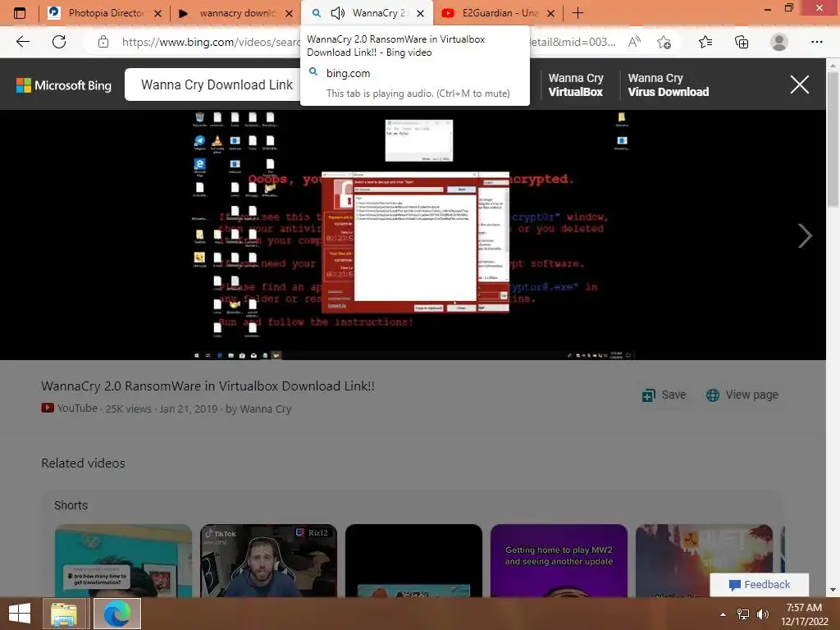Click the video title WannaCry 2.0 RansomWare
840x630 pixels.
[208, 386]
